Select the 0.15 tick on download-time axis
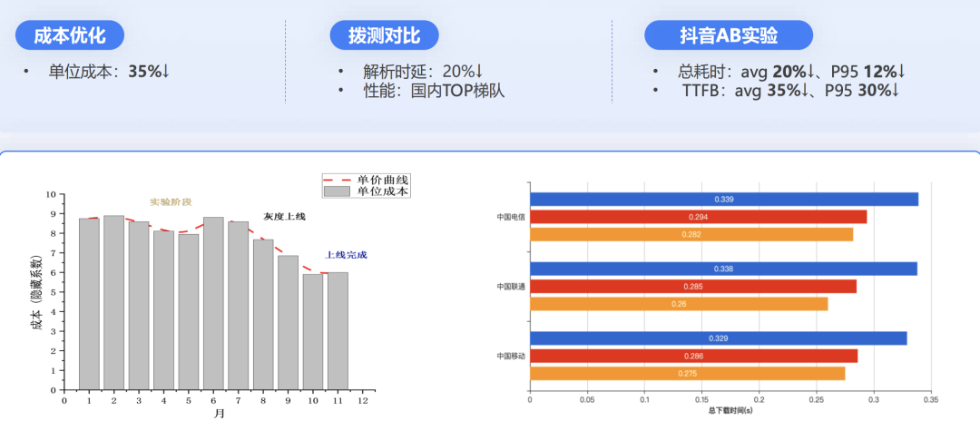This screenshot has width=980, height=421. pyautogui.click(x=701, y=398)
